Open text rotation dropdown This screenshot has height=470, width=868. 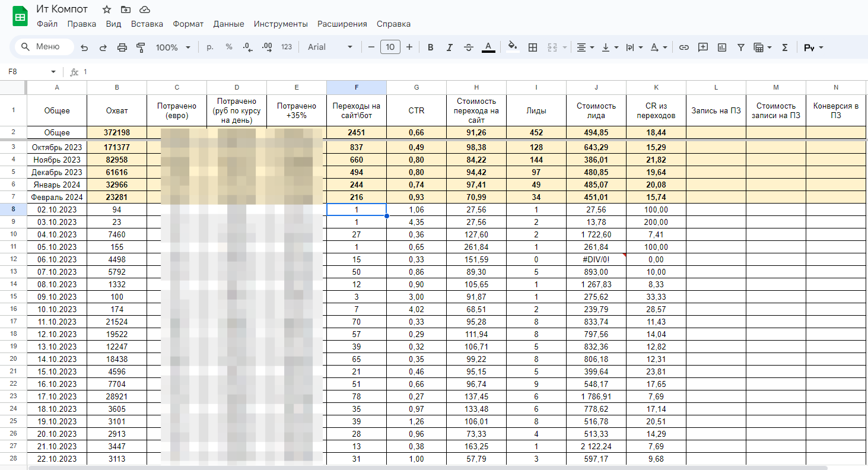659,47
